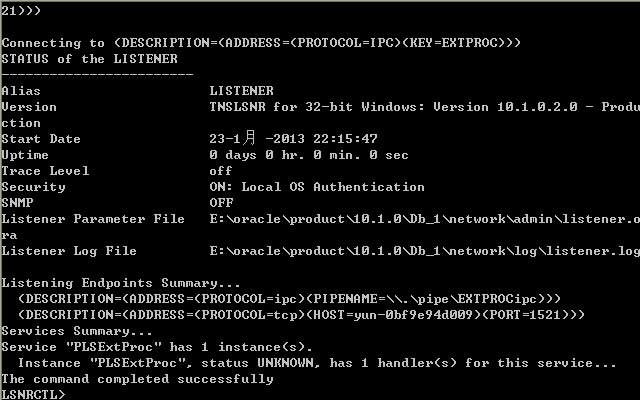Click the PIPENAME EXTPROCipc endpoint line

[x=289, y=299]
